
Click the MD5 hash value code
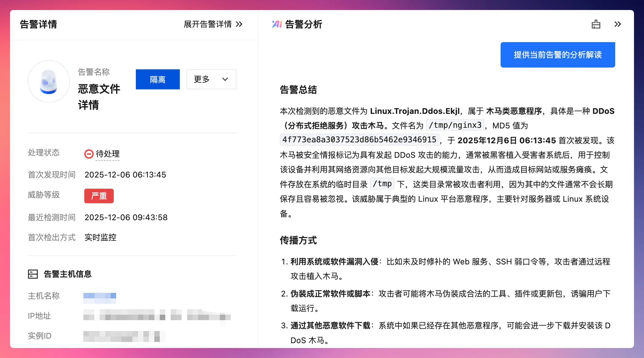coord(359,140)
